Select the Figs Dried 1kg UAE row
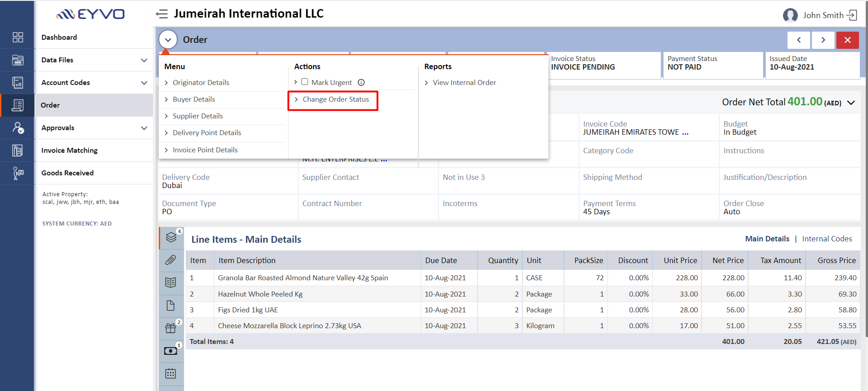Screen dimensions: 868x391 [x=523, y=310]
